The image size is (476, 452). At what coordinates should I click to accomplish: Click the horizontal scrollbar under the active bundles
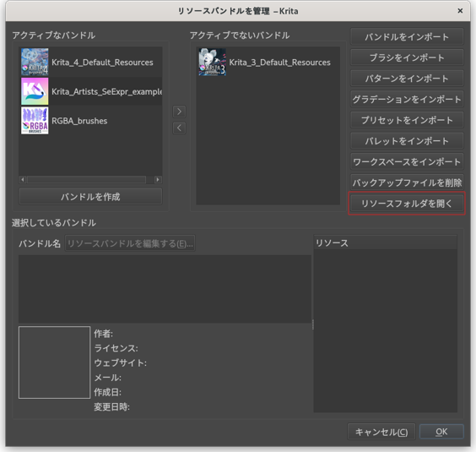tap(87, 180)
